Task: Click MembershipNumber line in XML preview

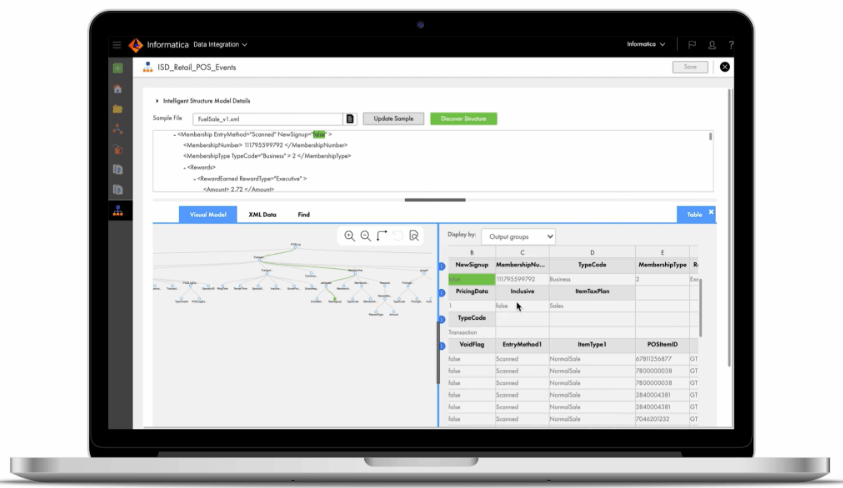Action: click(x=265, y=145)
